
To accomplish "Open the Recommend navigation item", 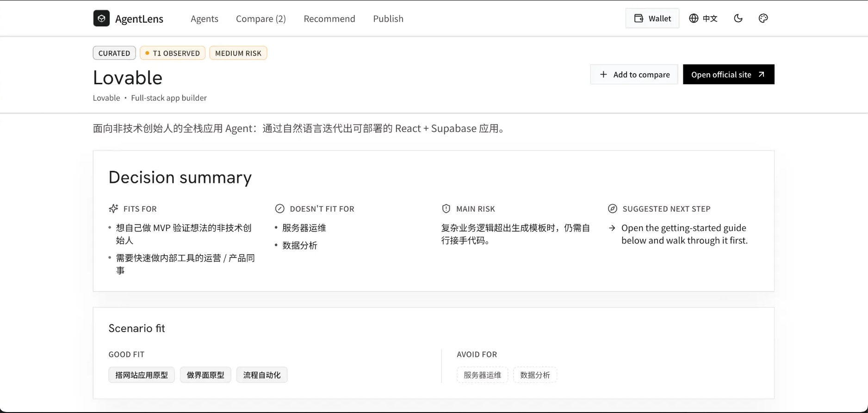I will tap(329, 19).
